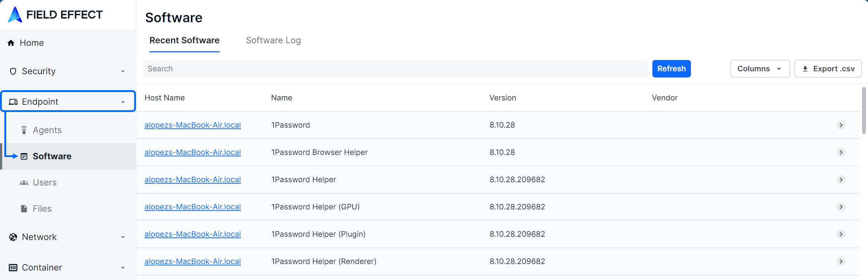Click the Refresh button
This screenshot has height=280, width=868.
click(x=671, y=69)
